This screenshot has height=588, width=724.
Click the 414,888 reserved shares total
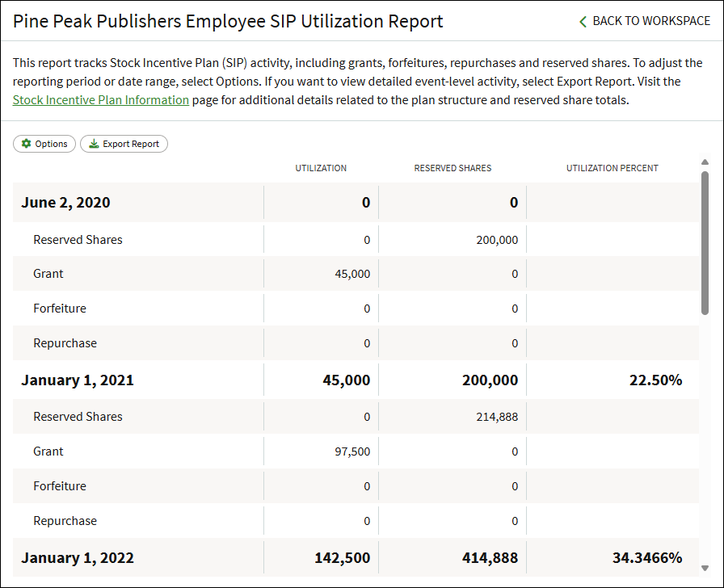click(490, 558)
